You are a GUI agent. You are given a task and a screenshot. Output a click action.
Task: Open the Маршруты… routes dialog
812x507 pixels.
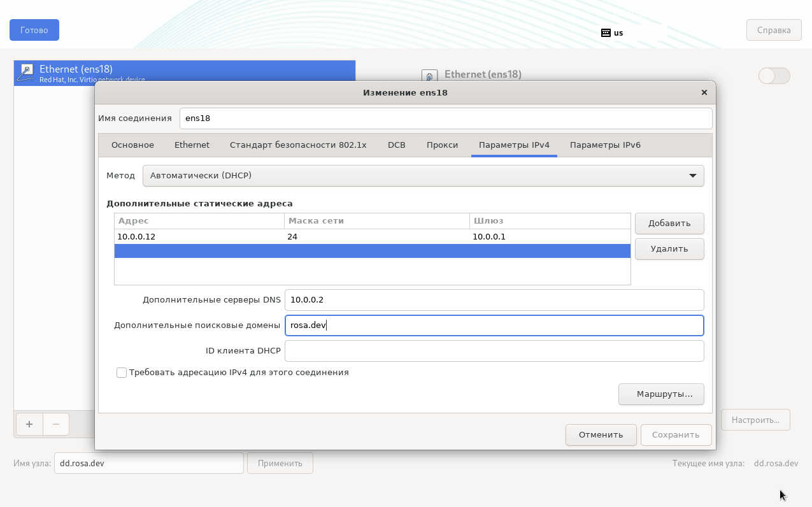(x=660, y=394)
